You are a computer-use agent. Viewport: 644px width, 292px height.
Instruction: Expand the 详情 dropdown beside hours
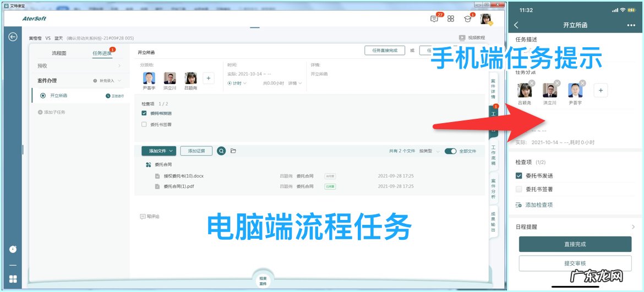pyautogui.click(x=295, y=83)
